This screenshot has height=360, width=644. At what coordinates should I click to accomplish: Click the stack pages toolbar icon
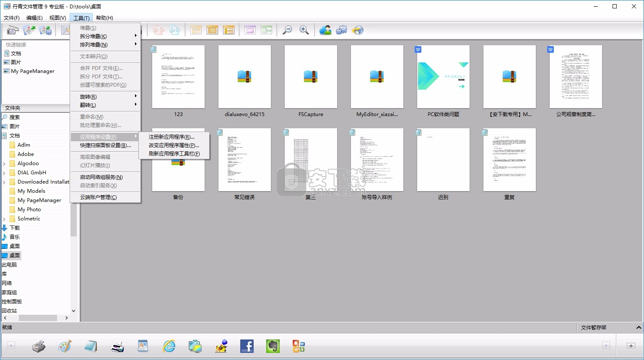(158, 30)
